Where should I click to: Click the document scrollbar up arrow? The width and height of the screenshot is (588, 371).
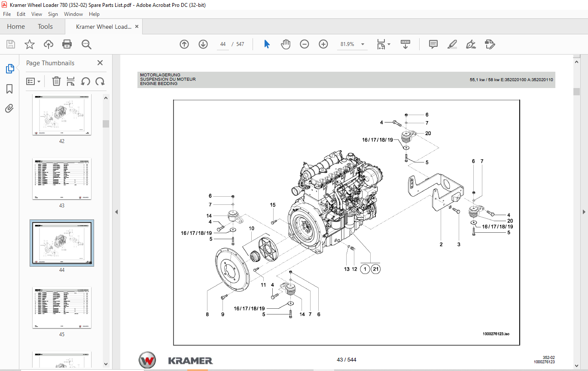(577, 62)
